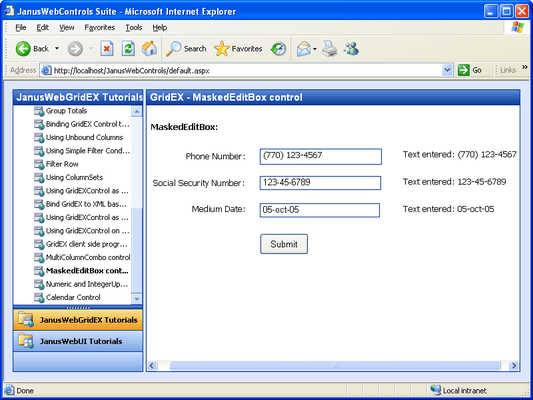Click the JanusWebUI Tutorials folder icon
This screenshot has height=400, width=533.
coord(26,341)
